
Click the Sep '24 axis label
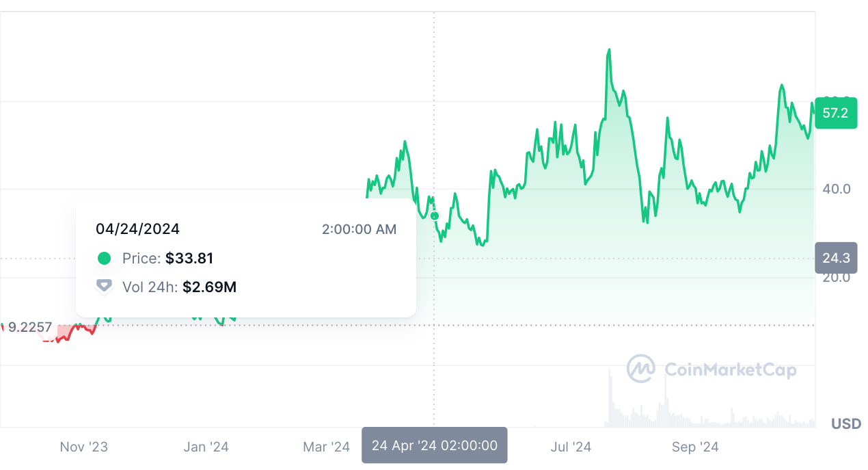695,447
